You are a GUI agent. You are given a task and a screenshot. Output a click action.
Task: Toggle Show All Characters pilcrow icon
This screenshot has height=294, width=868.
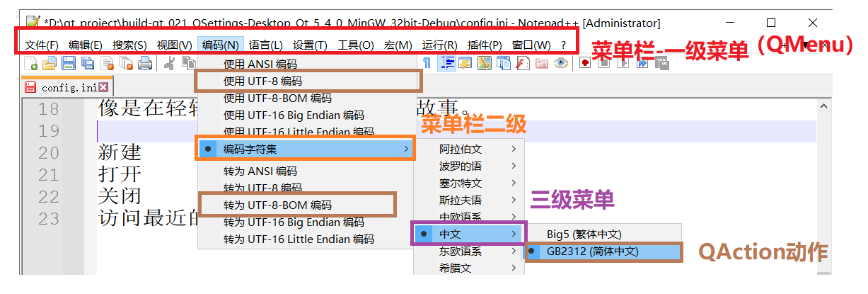tap(427, 63)
